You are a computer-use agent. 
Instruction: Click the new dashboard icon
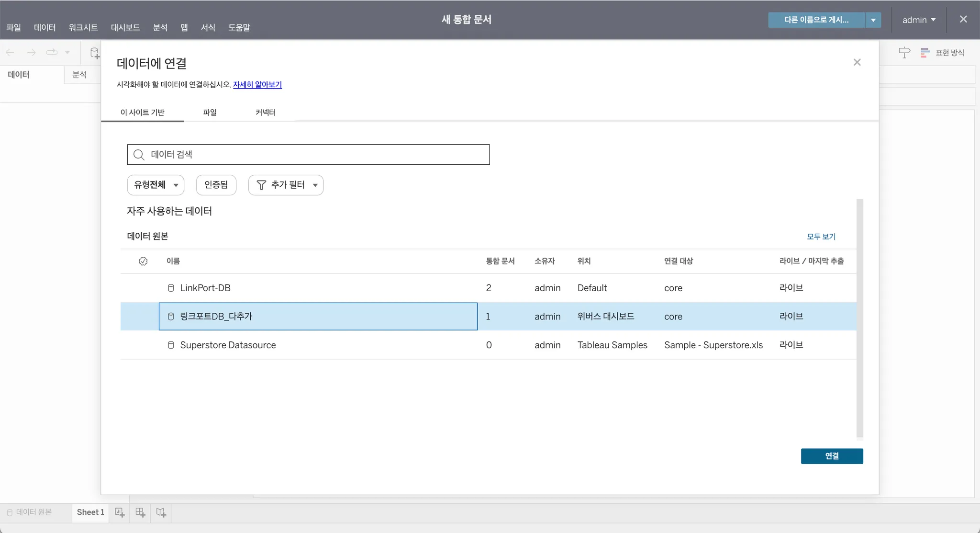point(140,512)
